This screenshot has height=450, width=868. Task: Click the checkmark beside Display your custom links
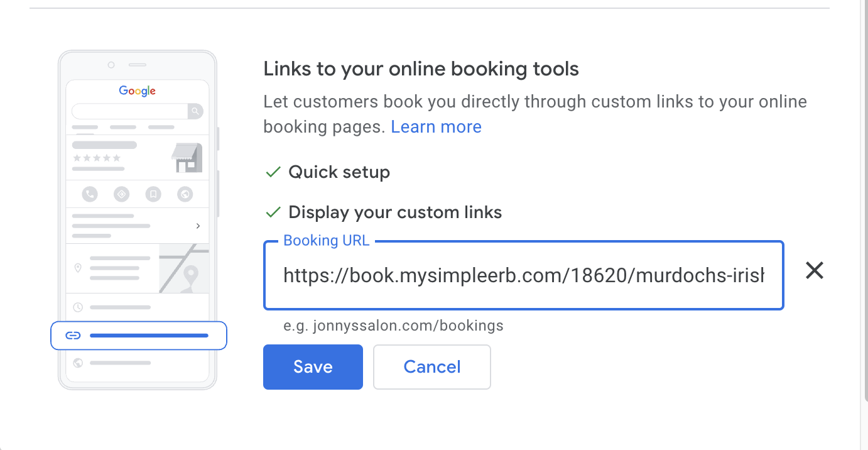[273, 212]
